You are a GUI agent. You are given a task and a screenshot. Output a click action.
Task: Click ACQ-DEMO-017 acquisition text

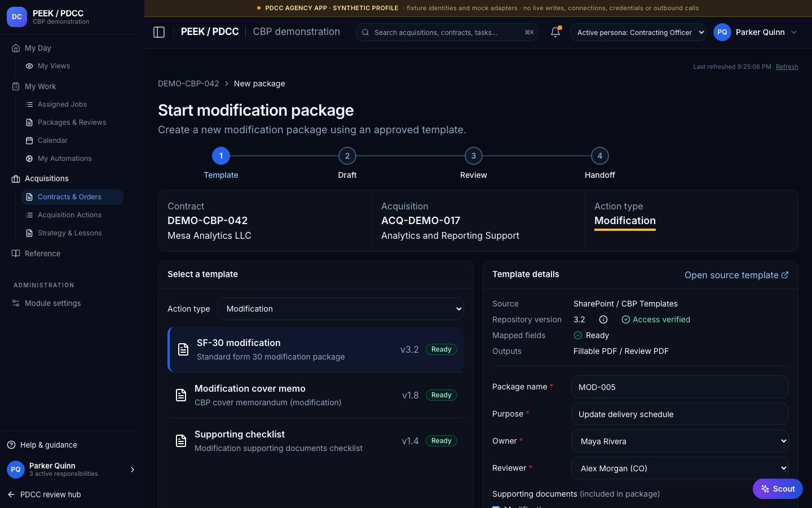pyautogui.click(x=421, y=221)
